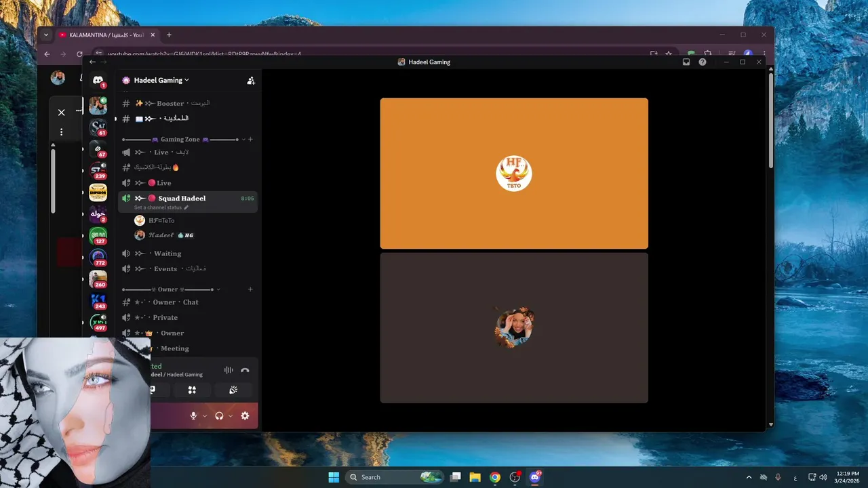Image resolution: width=868 pixels, height=488 pixels.
Task: Open the Owner · Chat text channel
Action: (188, 302)
